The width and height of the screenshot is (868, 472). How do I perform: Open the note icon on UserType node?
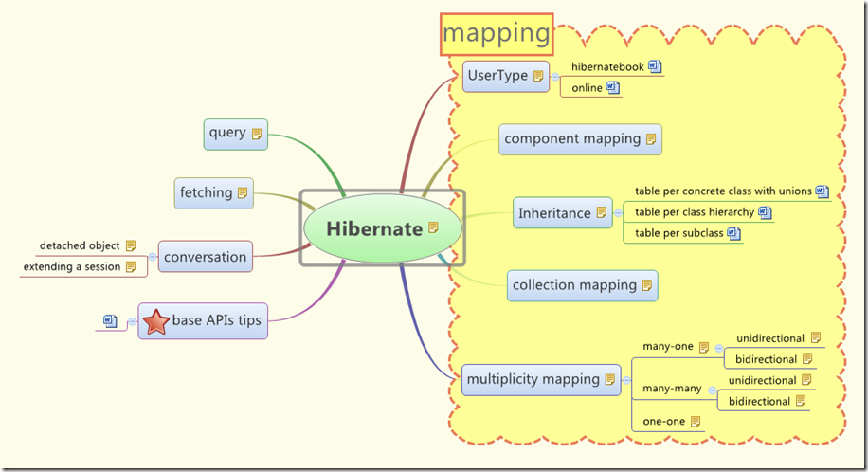point(538,76)
